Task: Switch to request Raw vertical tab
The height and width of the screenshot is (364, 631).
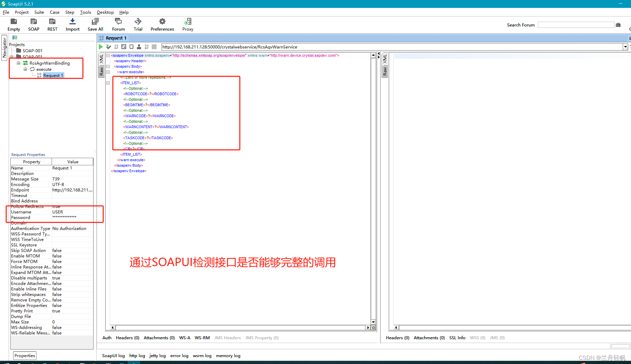Action: click(101, 71)
